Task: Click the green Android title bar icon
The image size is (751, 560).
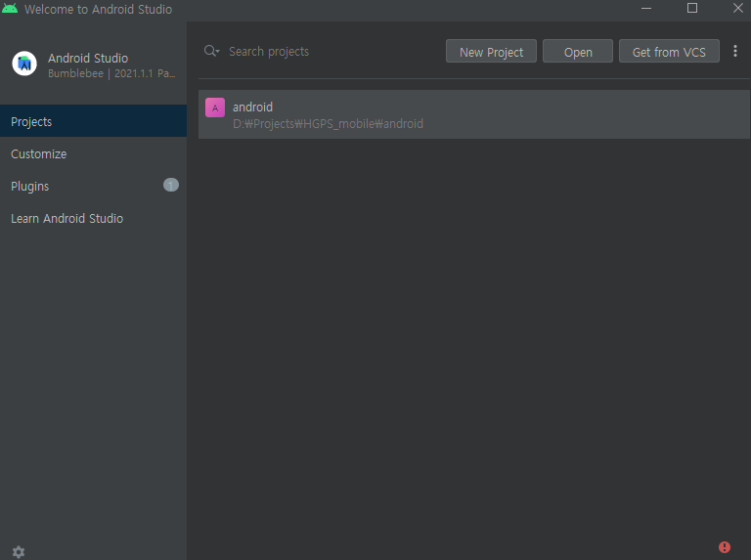Action: [x=10, y=9]
